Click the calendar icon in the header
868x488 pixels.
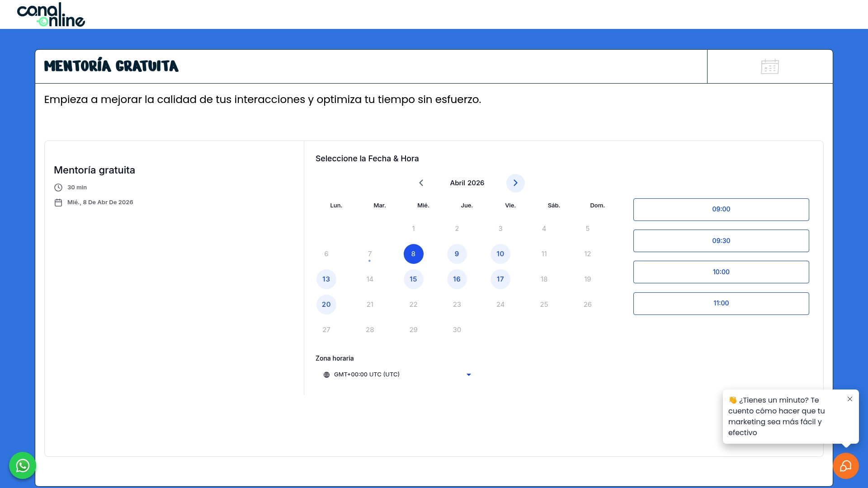click(769, 66)
